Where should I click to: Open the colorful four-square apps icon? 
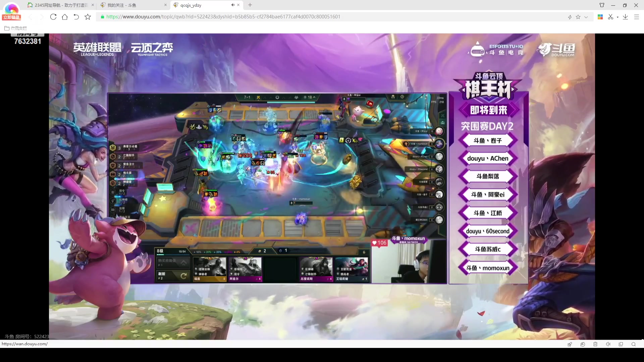click(600, 17)
